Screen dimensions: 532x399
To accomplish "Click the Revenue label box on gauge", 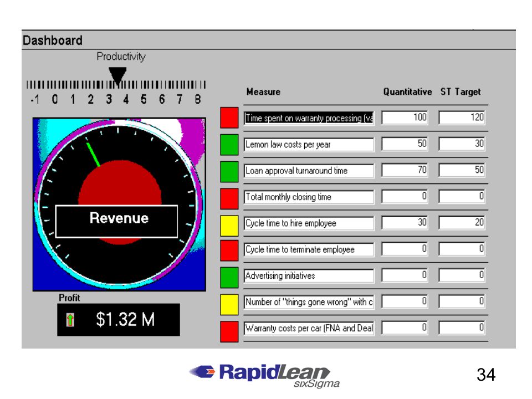I will click(117, 221).
